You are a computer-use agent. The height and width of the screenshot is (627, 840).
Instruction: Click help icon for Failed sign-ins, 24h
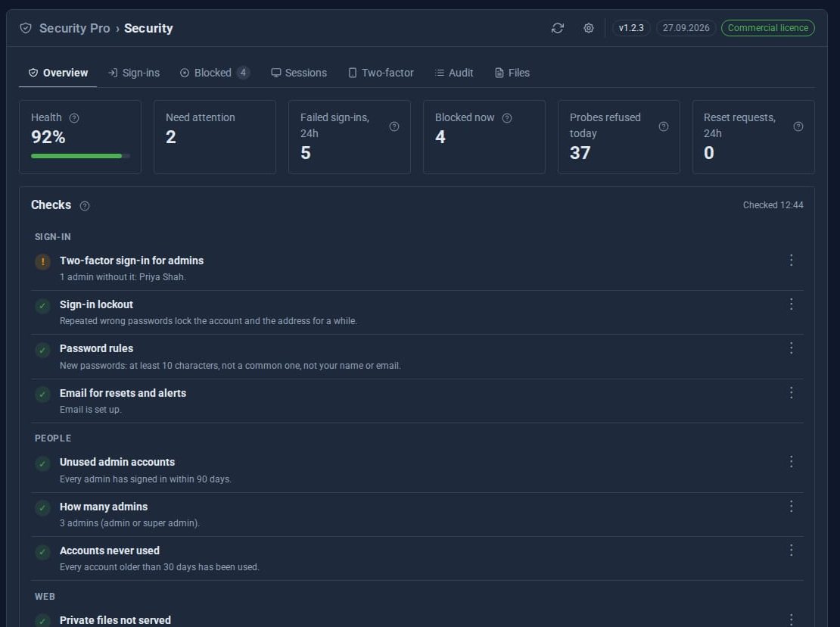(394, 126)
